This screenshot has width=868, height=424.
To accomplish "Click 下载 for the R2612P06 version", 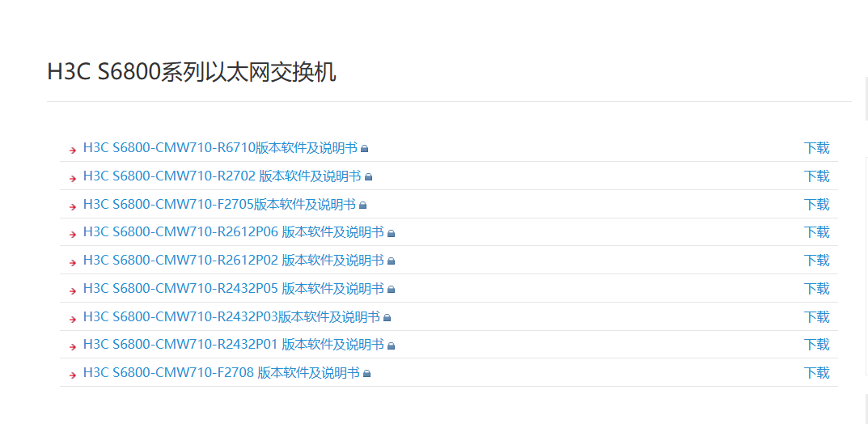I will (816, 232).
